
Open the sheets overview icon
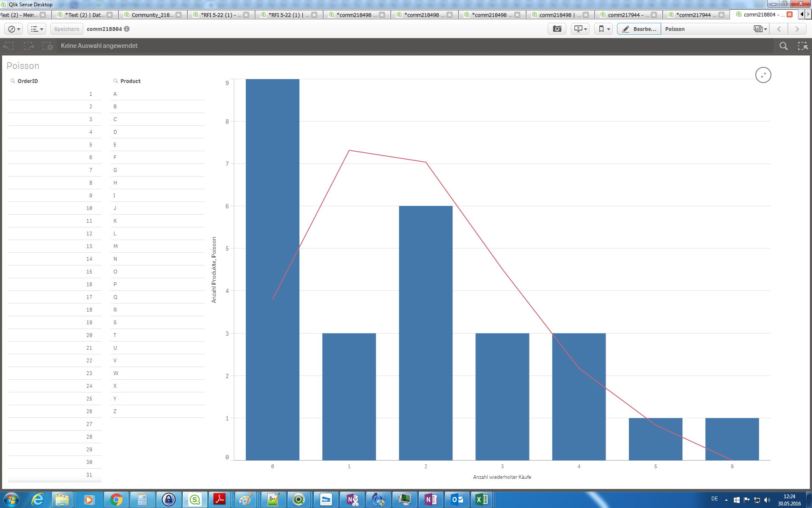pyautogui.click(x=760, y=29)
